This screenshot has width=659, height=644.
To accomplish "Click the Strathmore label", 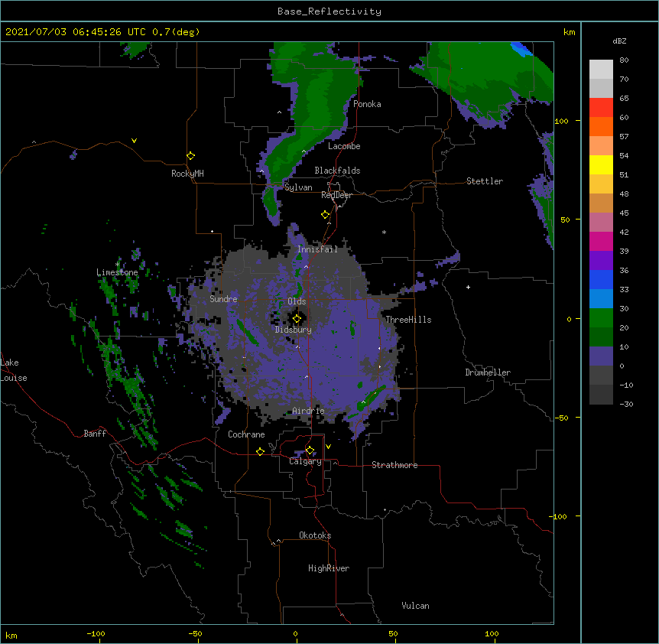I will 394,465.
